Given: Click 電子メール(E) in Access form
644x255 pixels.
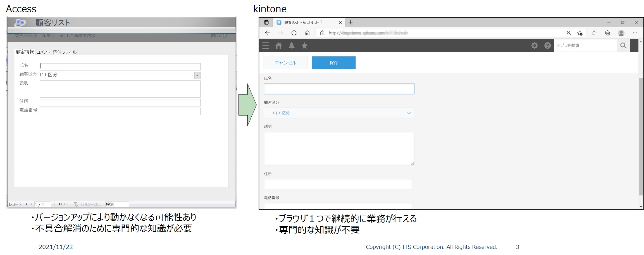Looking at the screenshot, I should 27,36.
